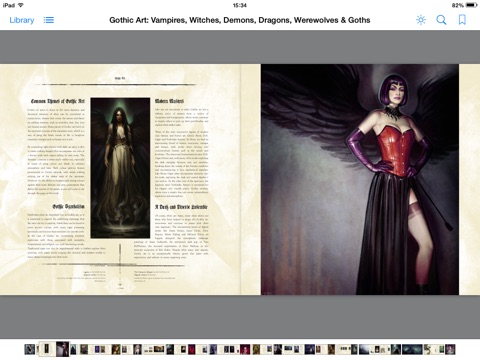Tap the 'Gothic Symbolism' heading
This screenshot has width=480, height=360.
point(68,206)
